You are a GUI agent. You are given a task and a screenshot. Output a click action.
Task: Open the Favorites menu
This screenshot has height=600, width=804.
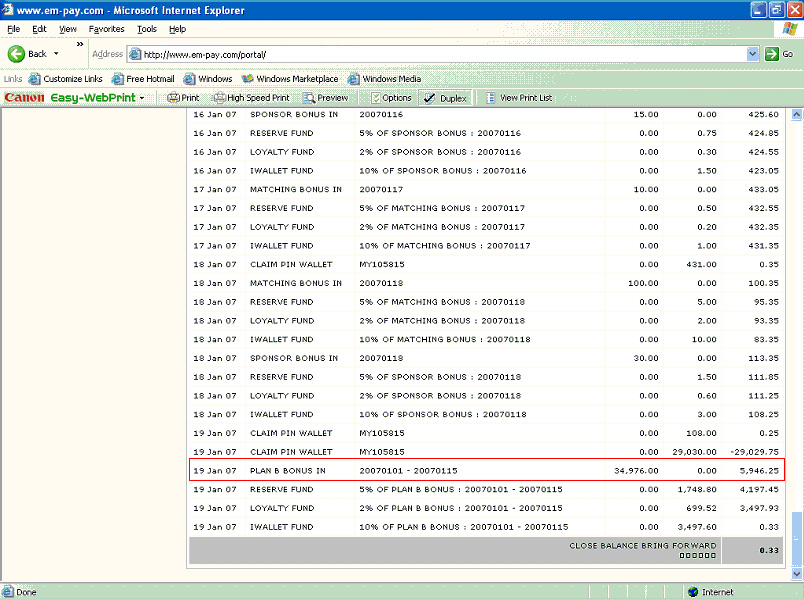click(x=107, y=29)
